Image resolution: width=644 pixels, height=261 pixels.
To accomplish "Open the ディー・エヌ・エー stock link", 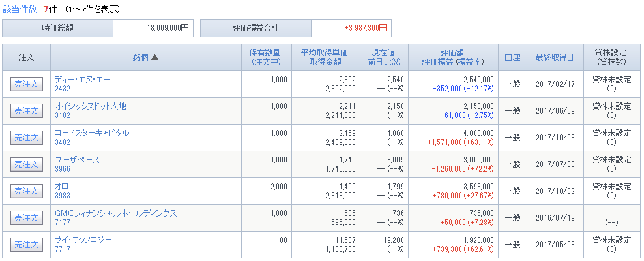I will coord(82,80).
